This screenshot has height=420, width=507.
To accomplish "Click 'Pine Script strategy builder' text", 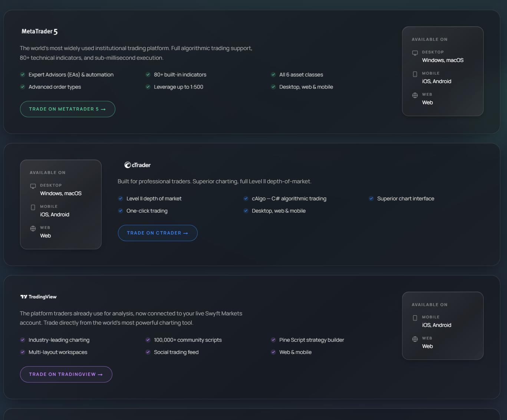I will click(312, 340).
